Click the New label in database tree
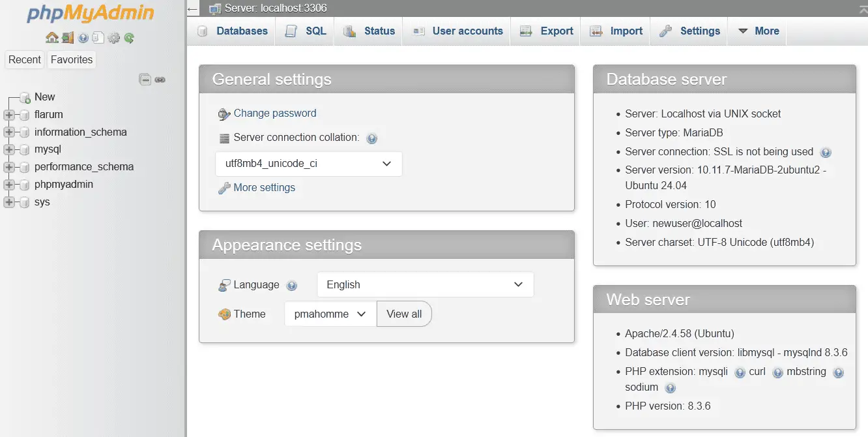 pos(44,97)
